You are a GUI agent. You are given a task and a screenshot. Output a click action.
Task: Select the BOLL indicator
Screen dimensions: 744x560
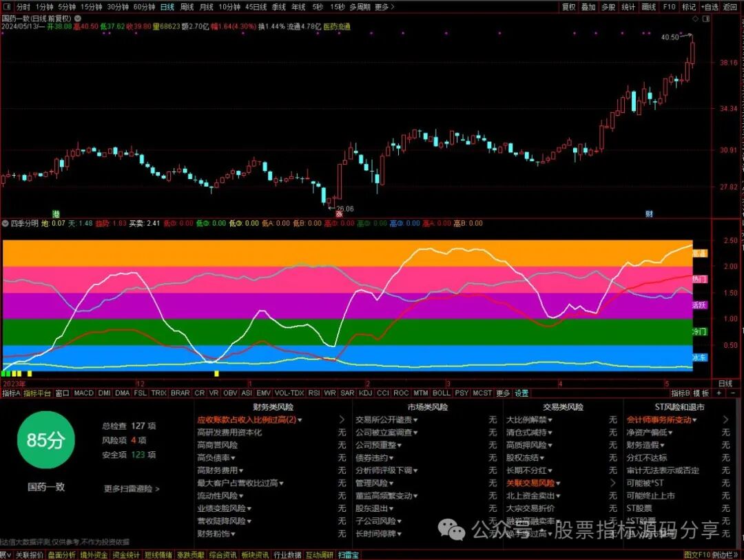click(x=442, y=393)
